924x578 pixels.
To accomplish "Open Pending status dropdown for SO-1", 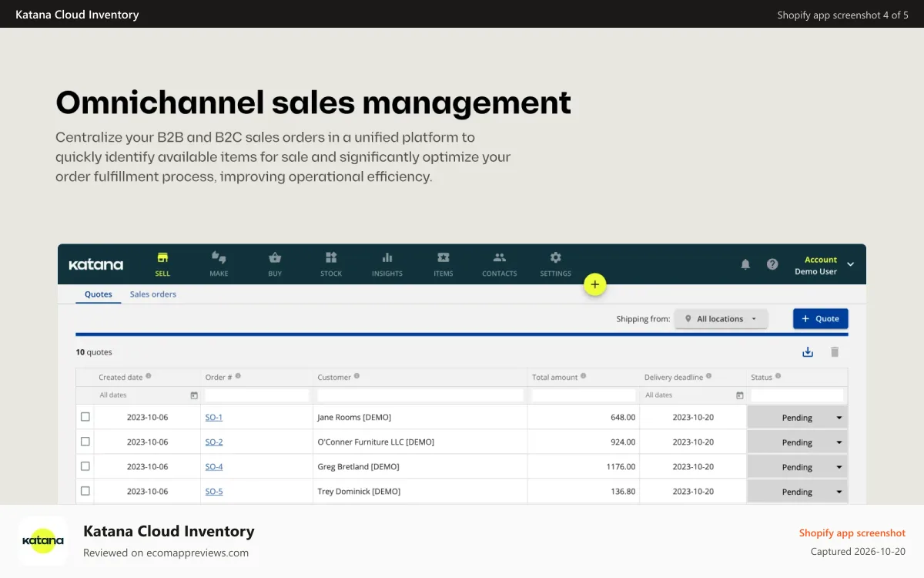I will click(798, 418).
